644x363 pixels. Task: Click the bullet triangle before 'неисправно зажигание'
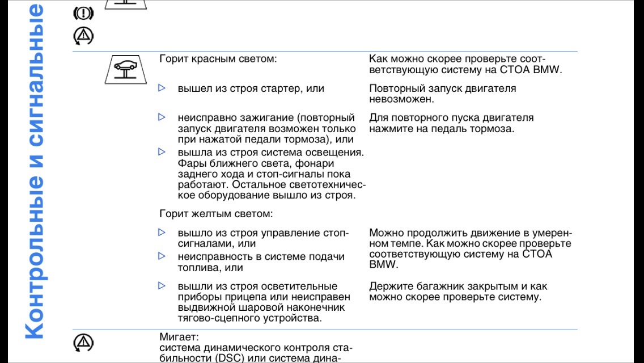162,117
